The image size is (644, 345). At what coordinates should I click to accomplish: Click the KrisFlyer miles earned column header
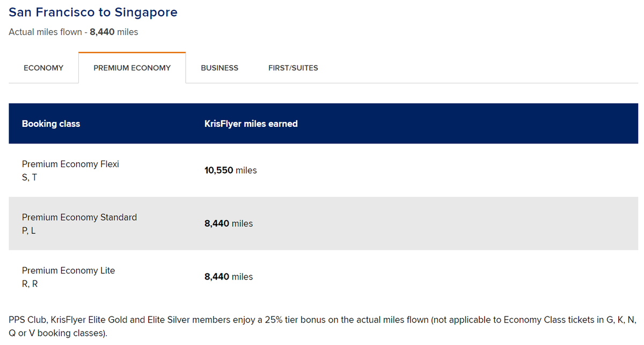coord(250,124)
